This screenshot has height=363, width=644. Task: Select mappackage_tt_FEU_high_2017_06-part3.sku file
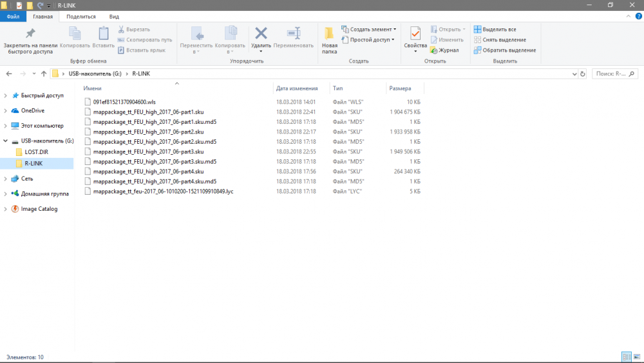[x=148, y=152]
